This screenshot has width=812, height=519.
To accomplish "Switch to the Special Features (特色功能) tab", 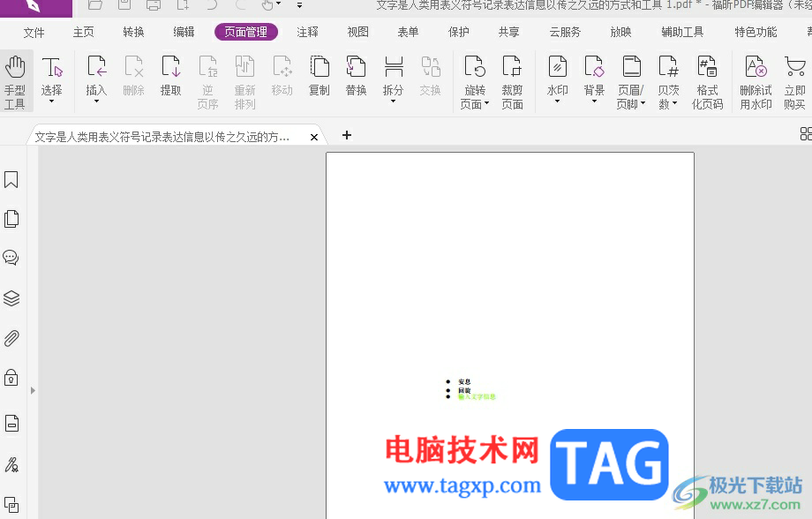I will [756, 32].
